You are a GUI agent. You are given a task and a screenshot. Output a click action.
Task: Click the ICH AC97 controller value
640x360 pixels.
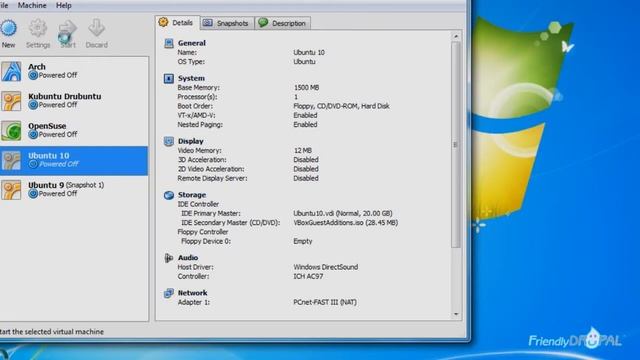pos(308,276)
